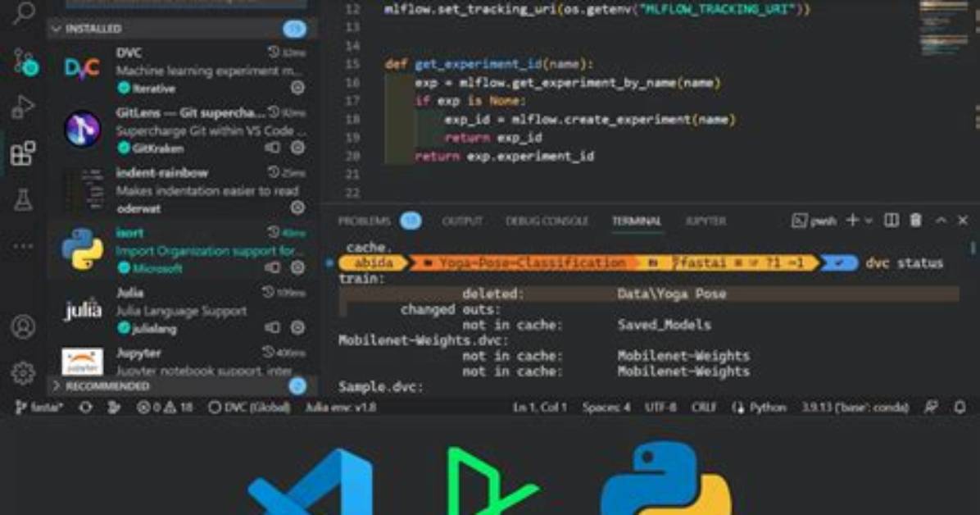
Task: Close the terminal panel
Action: coord(963,221)
